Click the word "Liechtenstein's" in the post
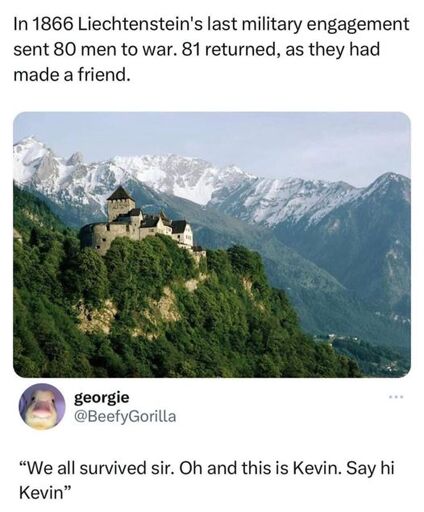The image size is (424, 512). click(x=141, y=25)
